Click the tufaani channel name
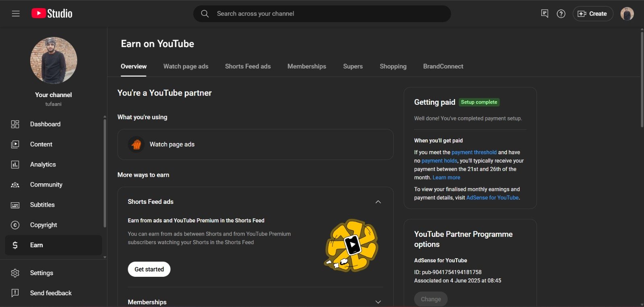The height and width of the screenshot is (307, 644). (x=54, y=104)
